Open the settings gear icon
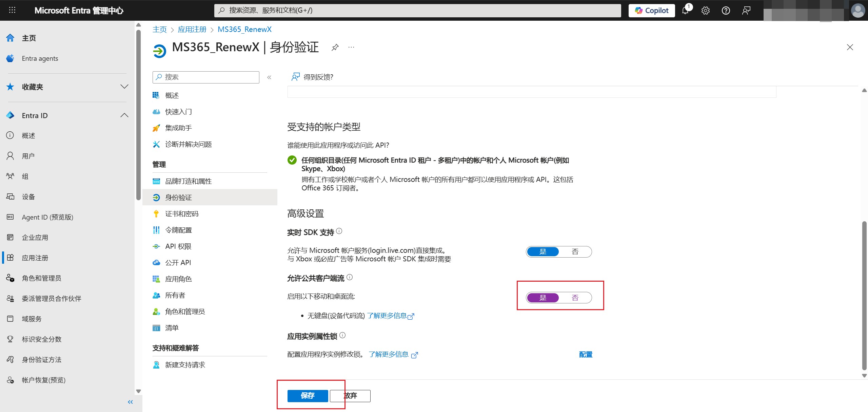Image resolution: width=868 pixels, height=412 pixels. click(x=706, y=11)
